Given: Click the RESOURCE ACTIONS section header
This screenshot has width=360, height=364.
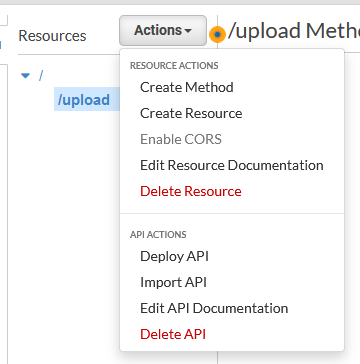Looking at the screenshot, I should click(174, 66).
